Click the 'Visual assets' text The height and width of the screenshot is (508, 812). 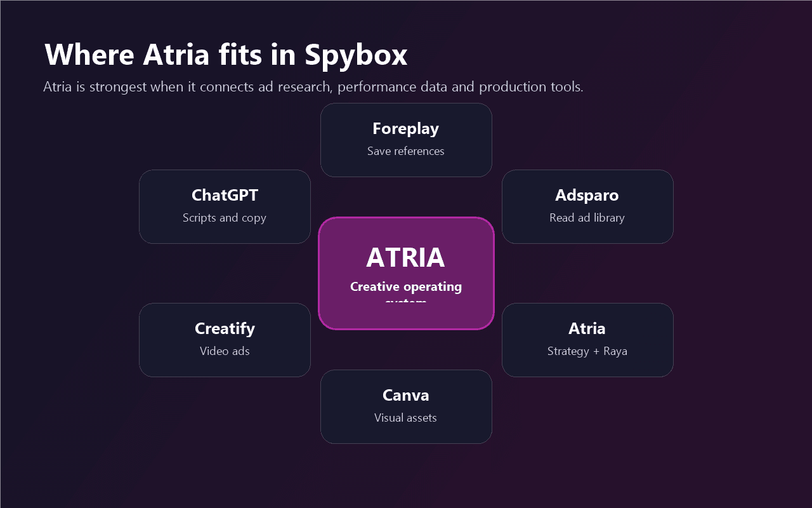coord(406,418)
